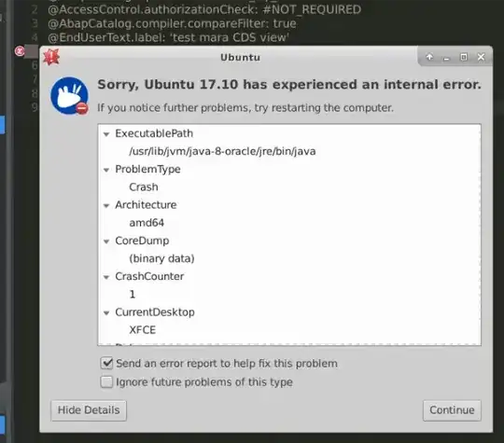Viewport: 504px width, 443px height.
Task: Close the Ubuntu error dialog
Action: coord(481,57)
